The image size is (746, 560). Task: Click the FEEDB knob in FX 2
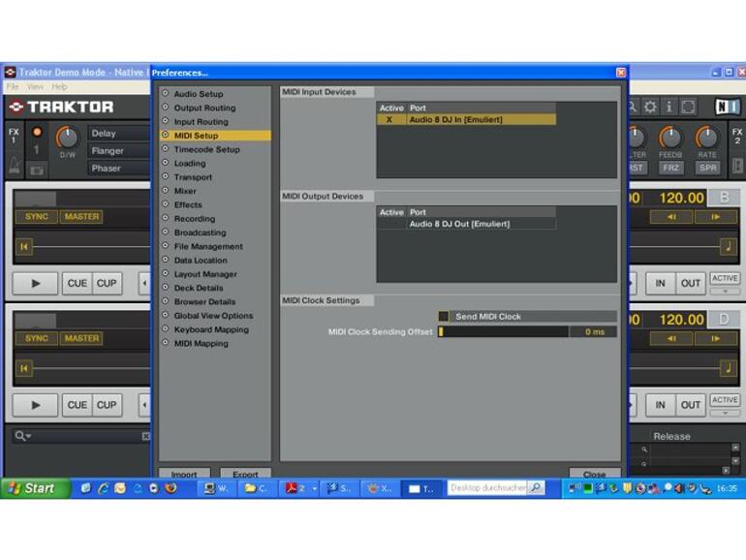670,138
